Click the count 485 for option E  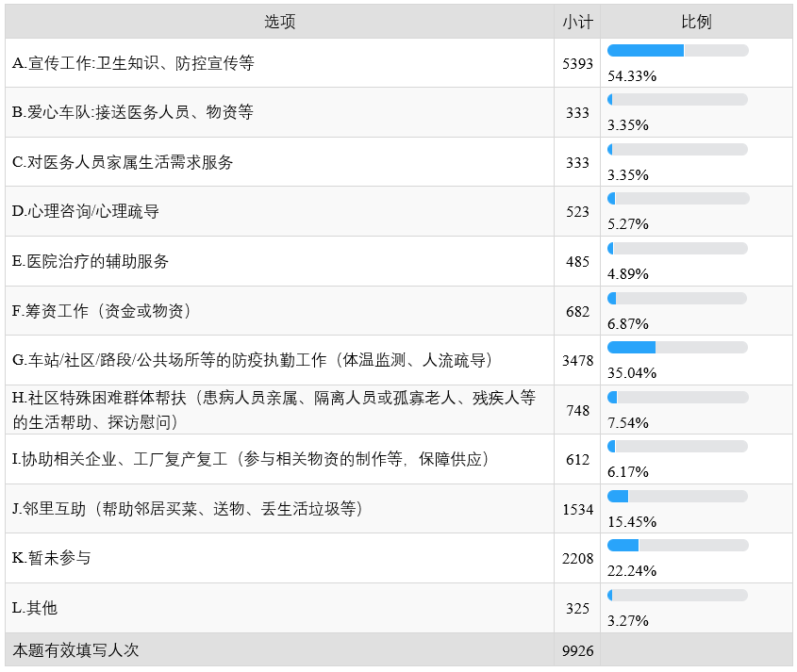(x=577, y=261)
